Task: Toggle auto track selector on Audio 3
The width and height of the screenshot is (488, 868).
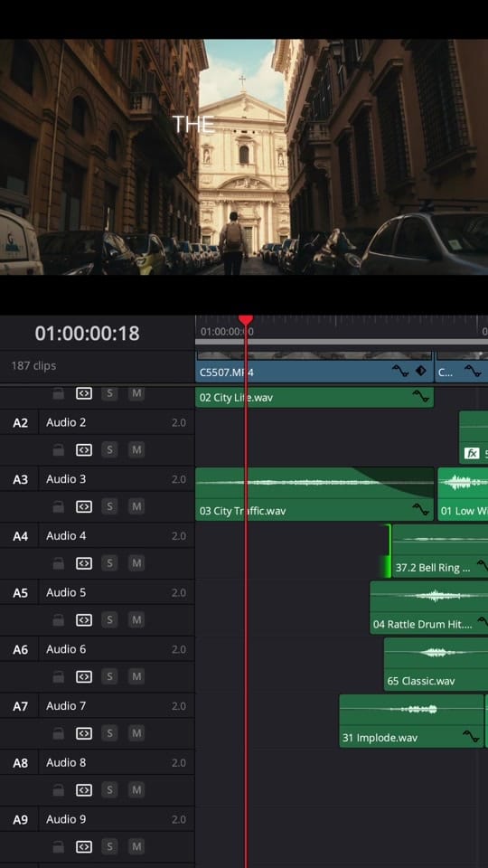Action: point(83,506)
